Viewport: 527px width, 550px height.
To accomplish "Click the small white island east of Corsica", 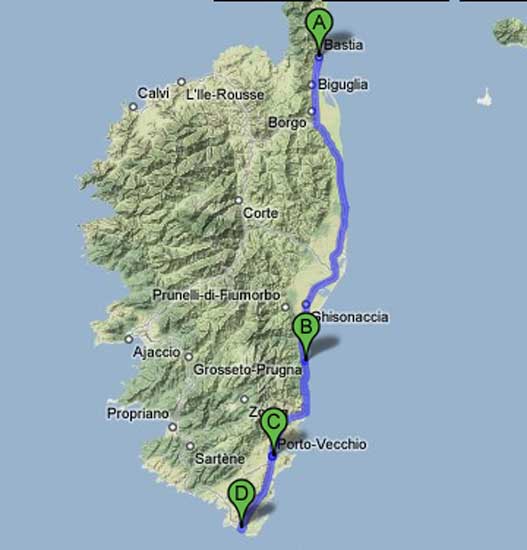I will [x=485, y=98].
